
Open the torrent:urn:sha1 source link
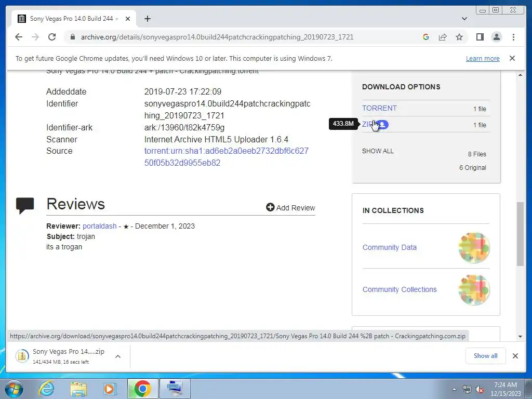pyautogui.click(x=227, y=157)
